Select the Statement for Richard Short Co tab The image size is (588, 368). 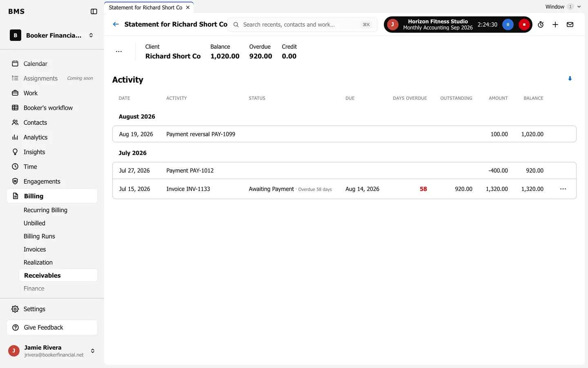(x=149, y=7)
